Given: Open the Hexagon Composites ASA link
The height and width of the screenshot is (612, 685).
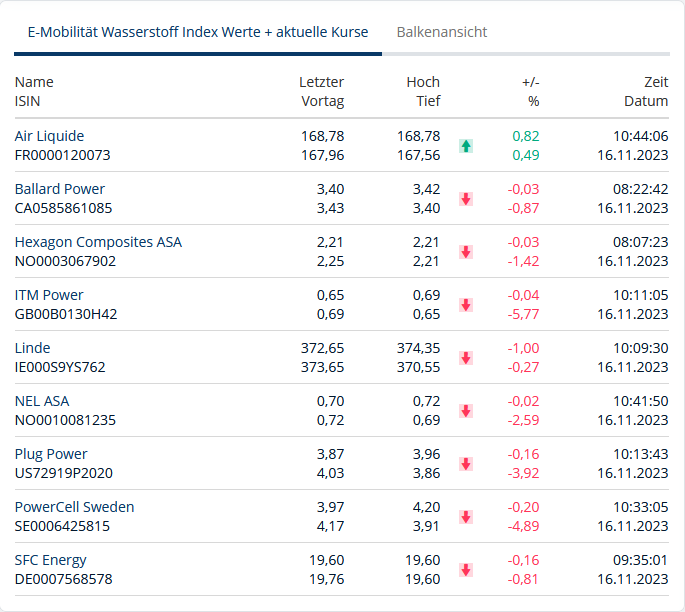Looking at the screenshot, I should tap(98, 242).
